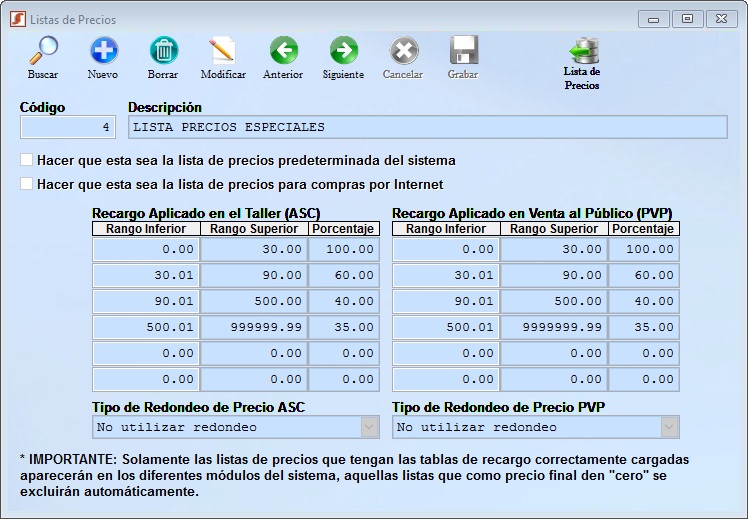Click PVP Rango Inferior cell showing 500.01
The height and width of the screenshot is (519, 748).
pos(445,327)
